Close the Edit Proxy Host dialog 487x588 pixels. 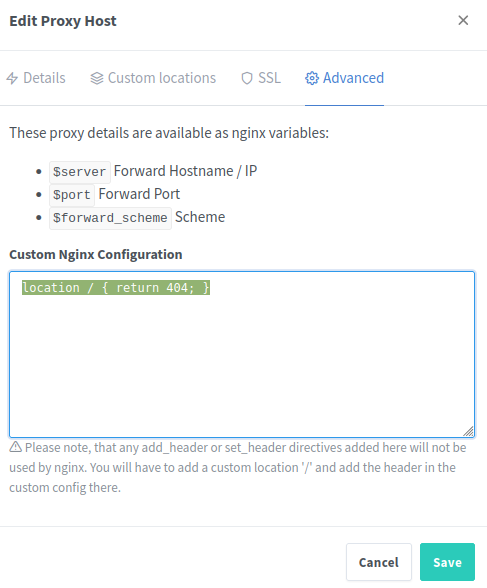[x=463, y=20]
